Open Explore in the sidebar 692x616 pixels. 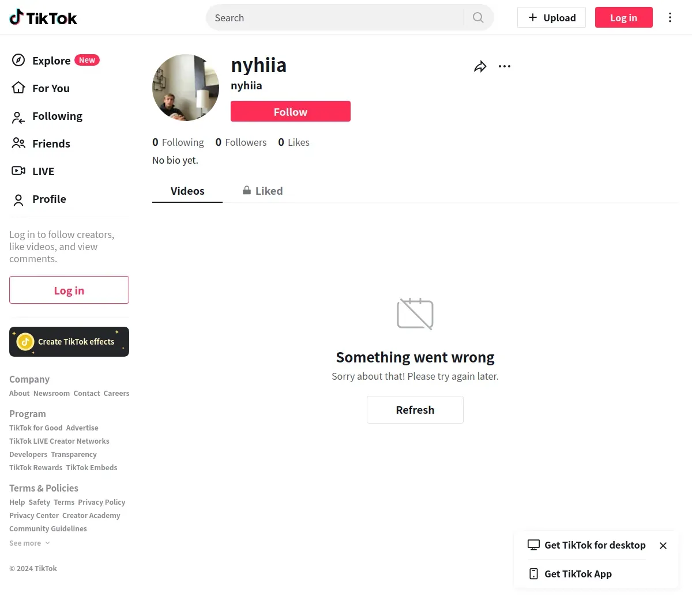[x=52, y=61]
